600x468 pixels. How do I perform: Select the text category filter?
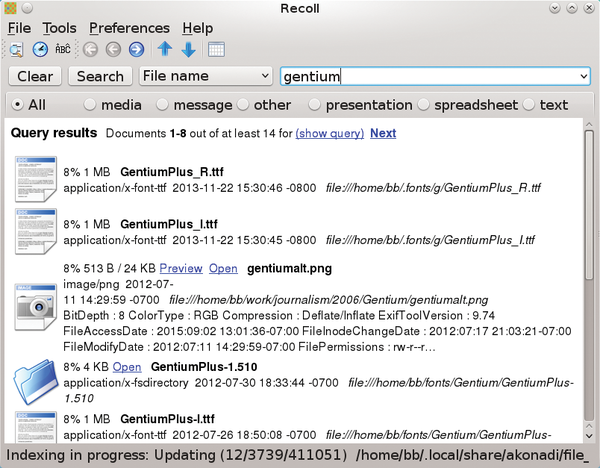pos(545,104)
